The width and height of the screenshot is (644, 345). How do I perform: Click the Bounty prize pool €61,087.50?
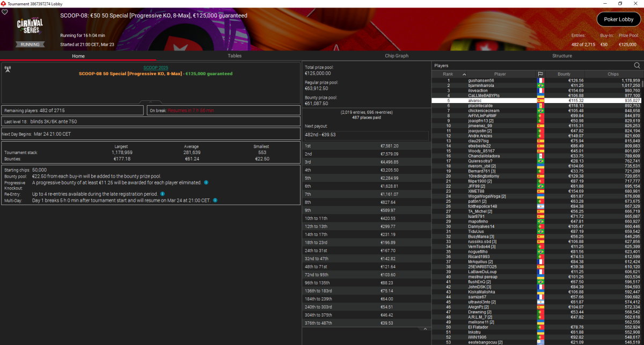point(318,102)
